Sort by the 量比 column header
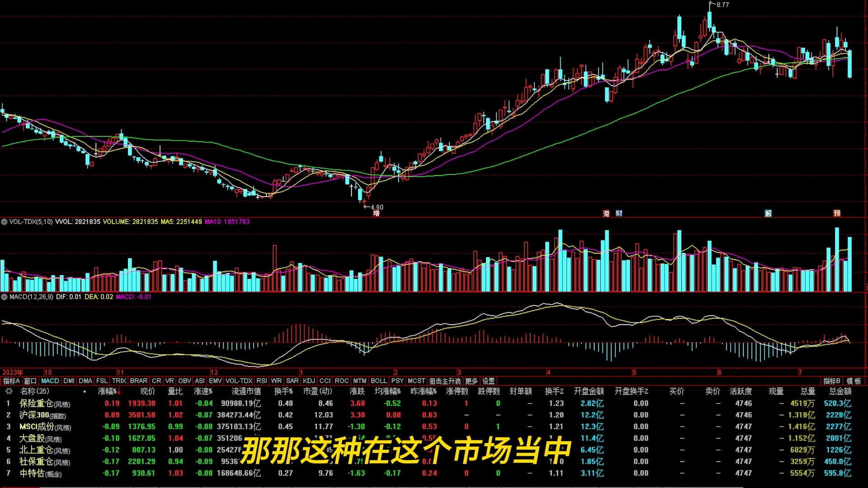868x488 pixels. pyautogui.click(x=175, y=391)
